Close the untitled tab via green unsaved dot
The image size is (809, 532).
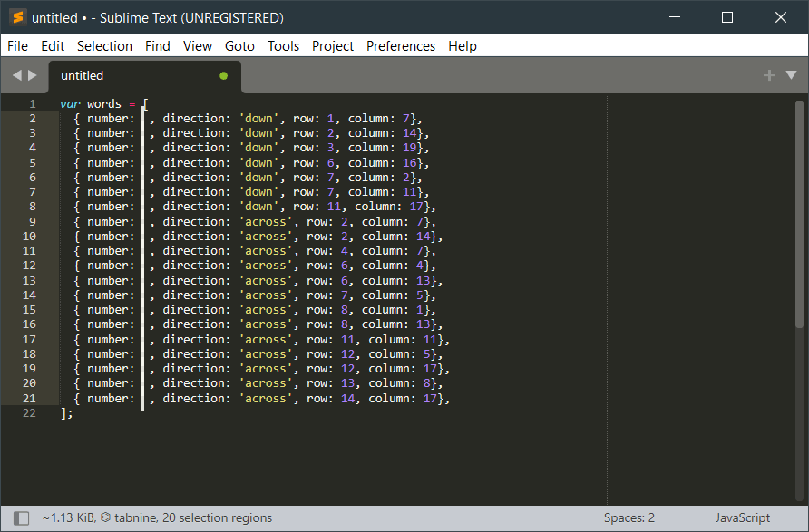(223, 76)
